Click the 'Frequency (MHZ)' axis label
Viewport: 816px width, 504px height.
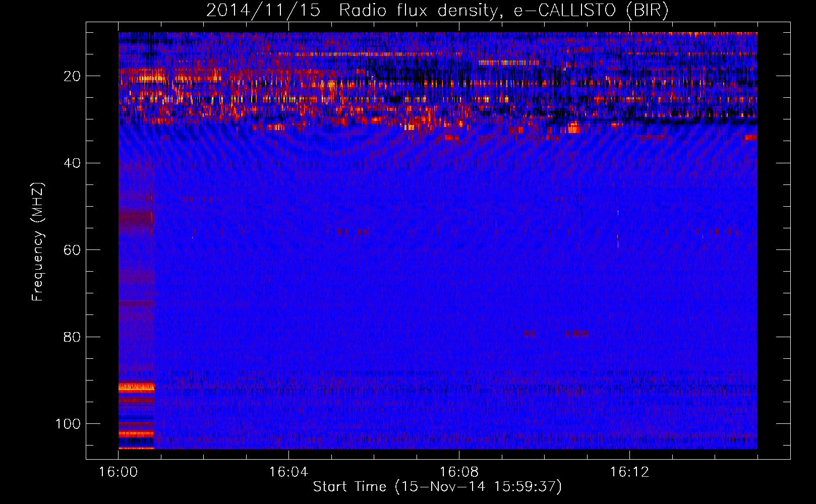click(x=38, y=242)
